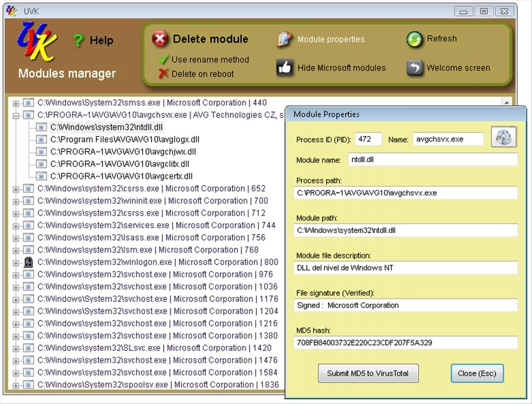Expand the winlogon.exe 800 node
532x404 pixels.
tap(16, 263)
